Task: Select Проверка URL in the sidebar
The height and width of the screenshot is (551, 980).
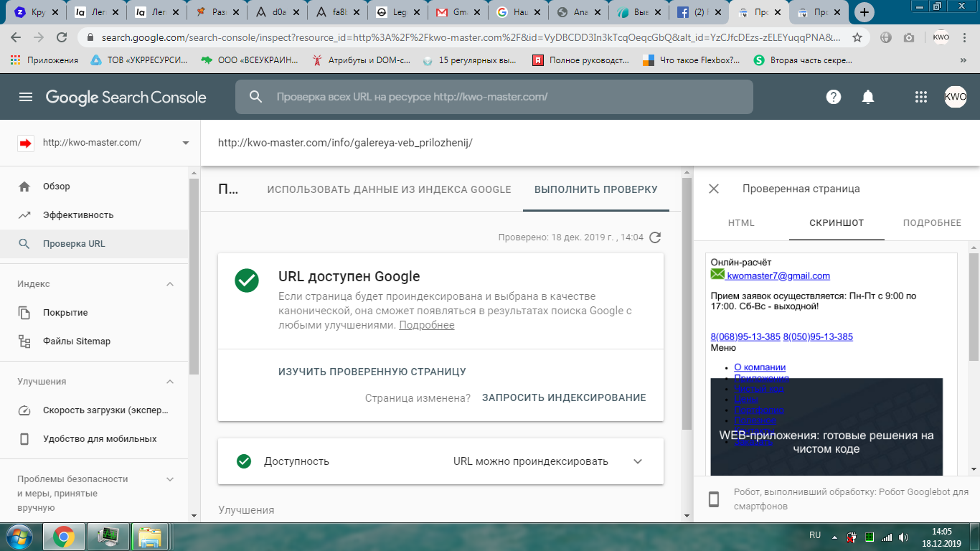Action: [x=94, y=244]
